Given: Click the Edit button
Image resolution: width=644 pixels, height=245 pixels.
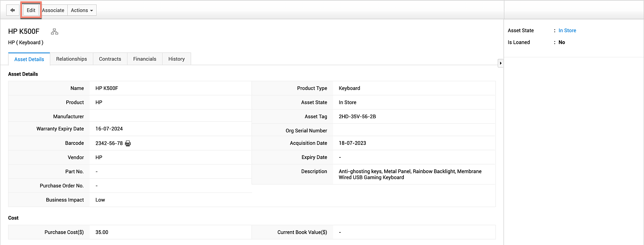Looking at the screenshot, I should pos(31,10).
